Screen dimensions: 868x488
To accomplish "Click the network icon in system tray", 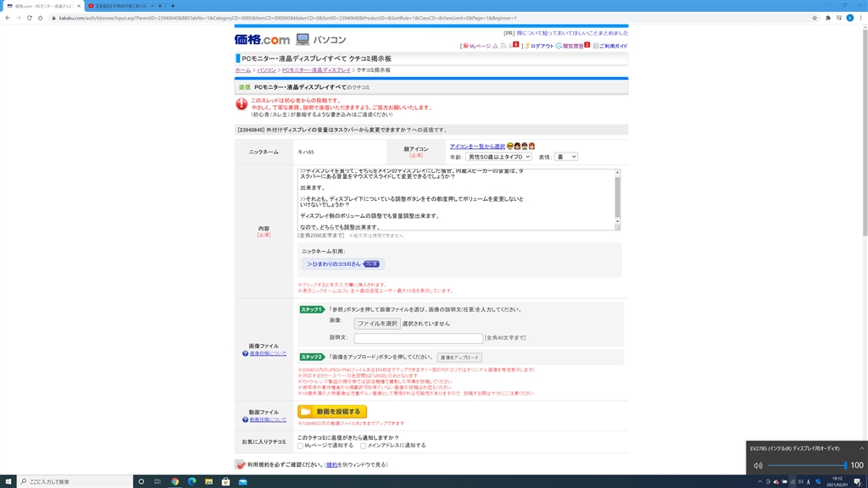I will coord(793,481).
